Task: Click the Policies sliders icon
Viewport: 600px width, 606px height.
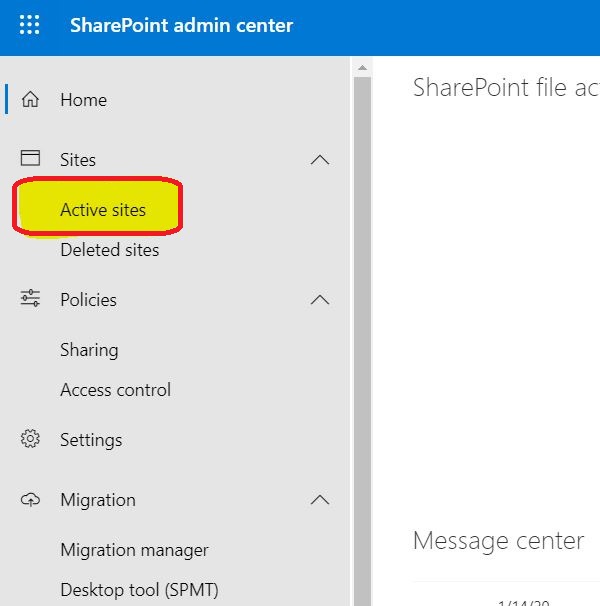Action: pos(30,299)
